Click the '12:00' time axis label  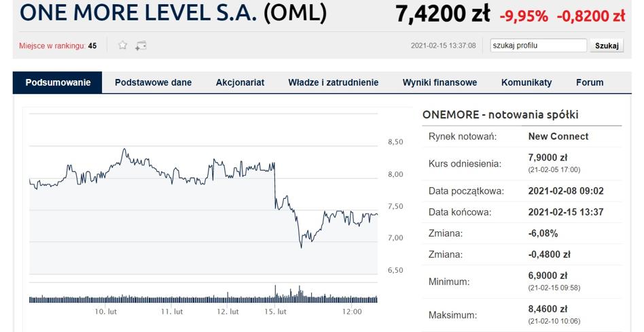[351, 312]
